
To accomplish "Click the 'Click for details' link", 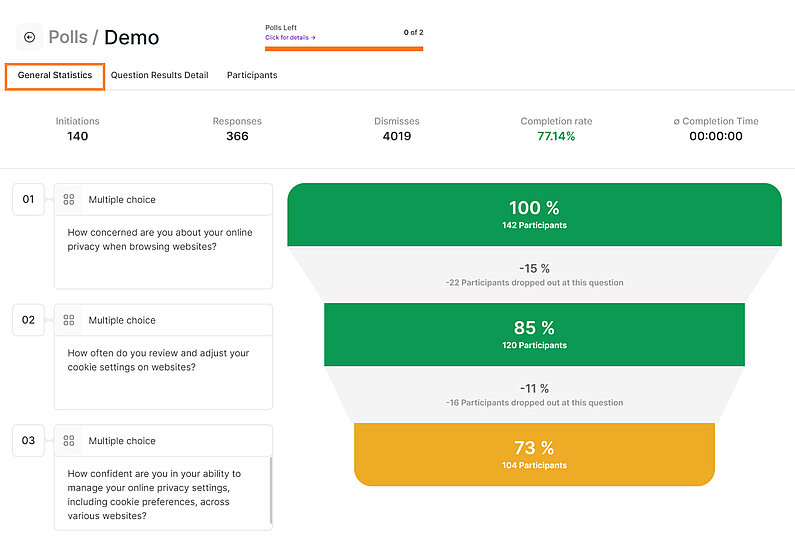I will pos(290,38).
